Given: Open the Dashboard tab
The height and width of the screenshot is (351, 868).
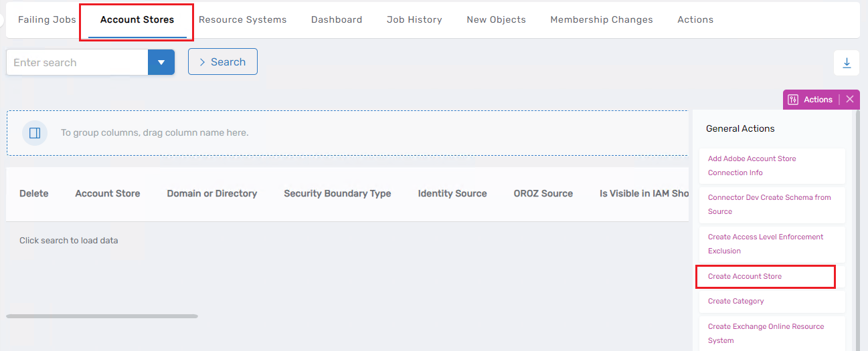Looking at the screenshot, I should point(337,19).
